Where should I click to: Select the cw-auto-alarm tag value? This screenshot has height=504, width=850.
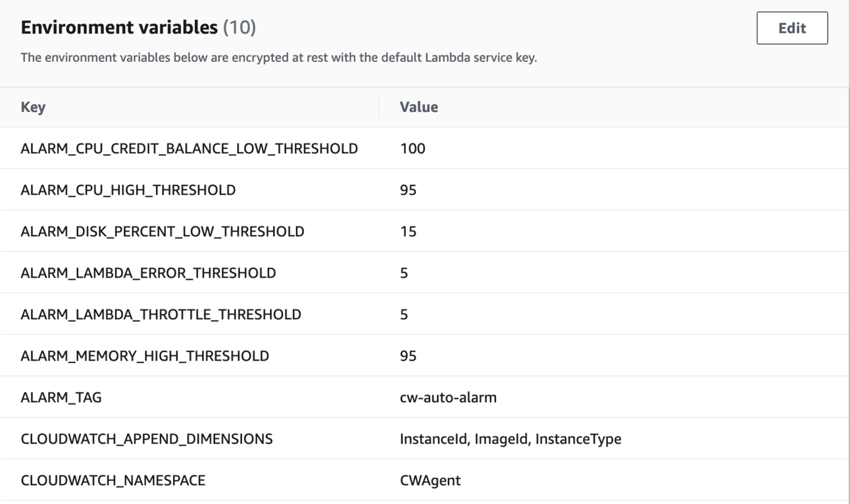pos(448,397)
